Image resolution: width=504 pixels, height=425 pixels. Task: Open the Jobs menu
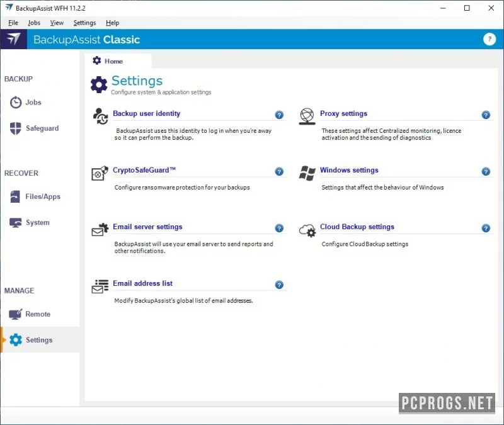[34, 23]
